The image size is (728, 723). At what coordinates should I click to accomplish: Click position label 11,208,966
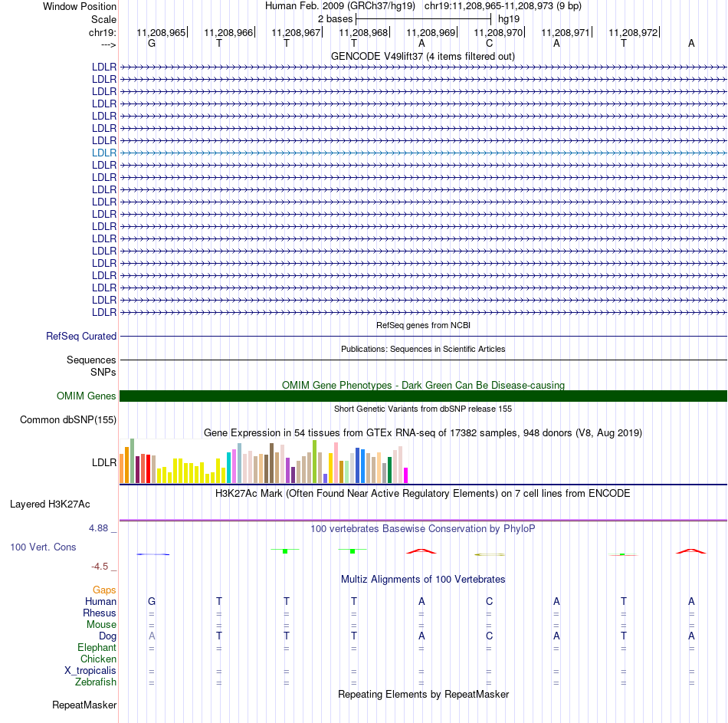(228, 32)
